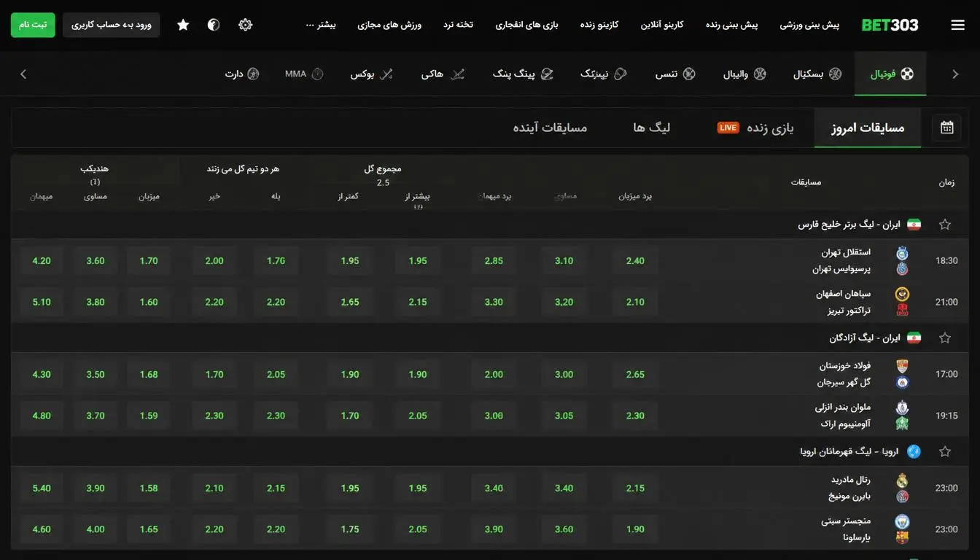Open پیش بینی ورزشی menu item
980x560 pixels.
809,25
